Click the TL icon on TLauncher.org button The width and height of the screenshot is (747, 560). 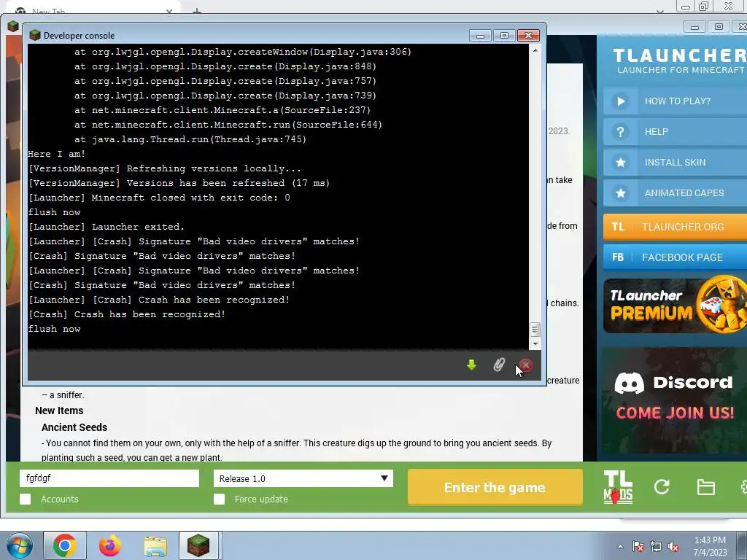(x=618, y=227)
